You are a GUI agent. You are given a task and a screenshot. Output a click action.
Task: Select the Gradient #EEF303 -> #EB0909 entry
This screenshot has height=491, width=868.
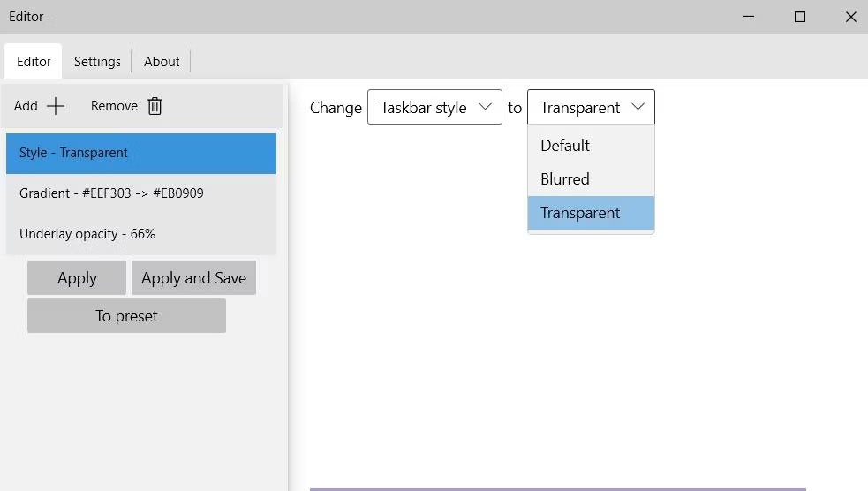[141, 193]
